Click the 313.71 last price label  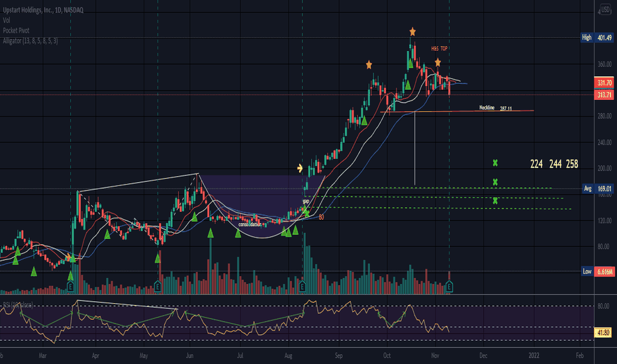604,95
